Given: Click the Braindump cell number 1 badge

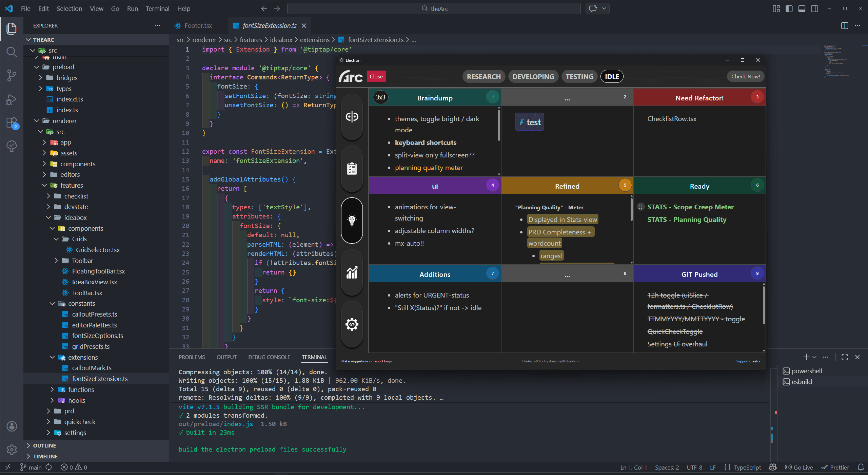Looking at the screenshot, I should coord(492,97).
